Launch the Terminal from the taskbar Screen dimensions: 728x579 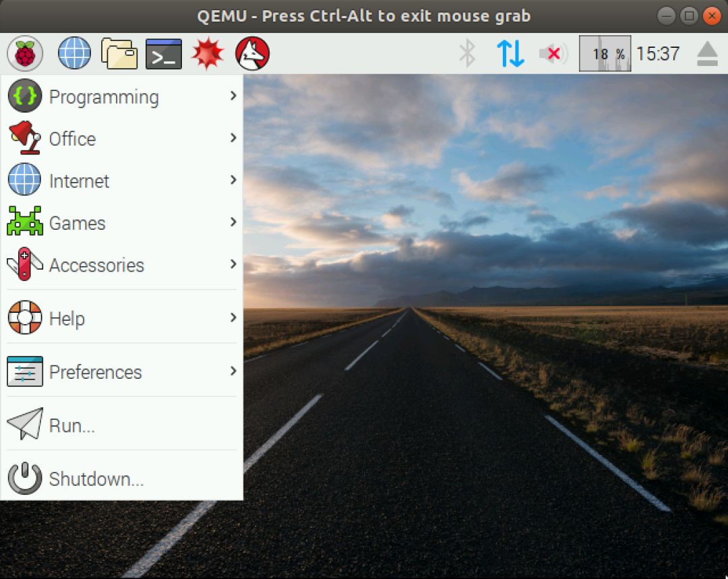pos(163,54)
